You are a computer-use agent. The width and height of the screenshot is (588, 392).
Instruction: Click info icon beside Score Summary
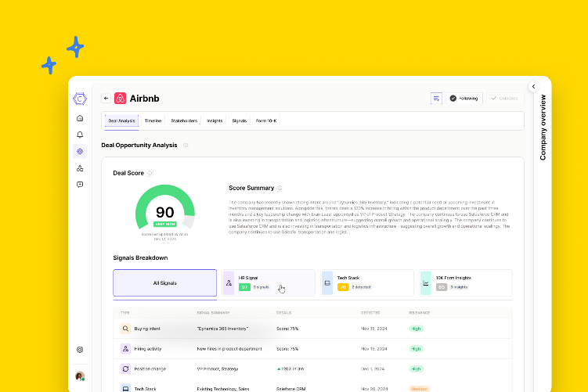tap(280, 188)
